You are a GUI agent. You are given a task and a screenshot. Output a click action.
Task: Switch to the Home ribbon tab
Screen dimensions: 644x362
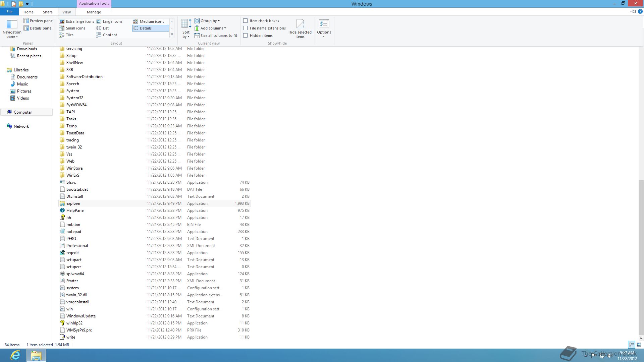coord(28,12)
